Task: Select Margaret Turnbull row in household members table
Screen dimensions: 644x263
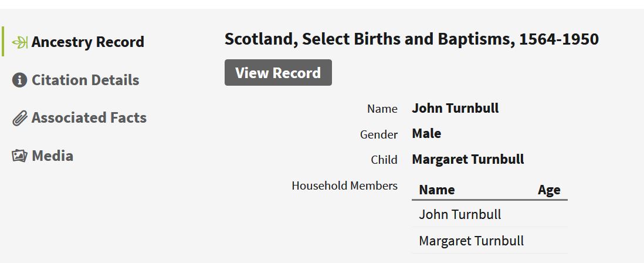Action: 471,241
